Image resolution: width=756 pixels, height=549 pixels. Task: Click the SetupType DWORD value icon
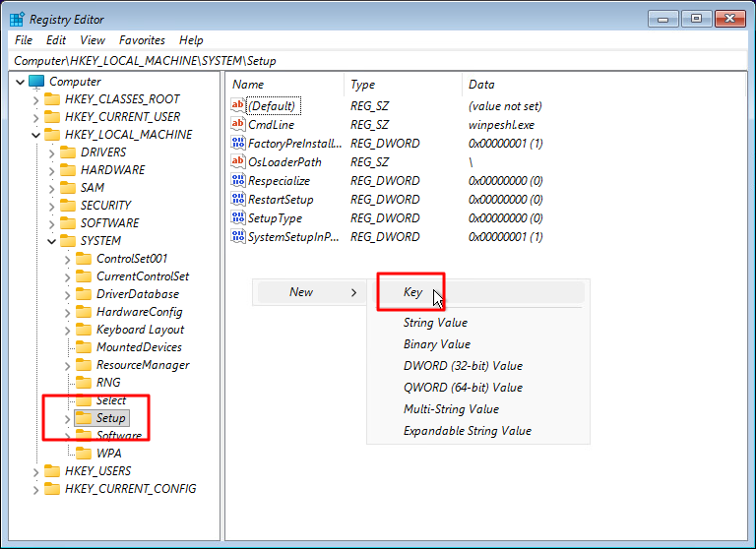[x=237, y=218]
